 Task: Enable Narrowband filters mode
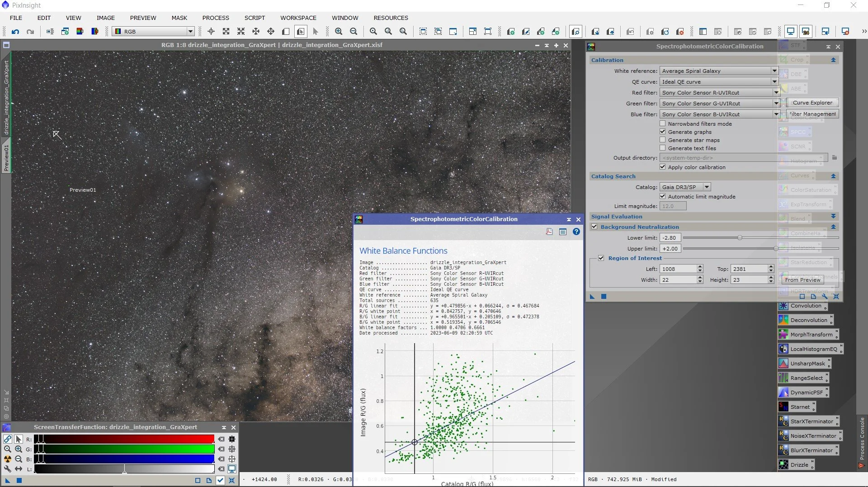pos(662,123)
